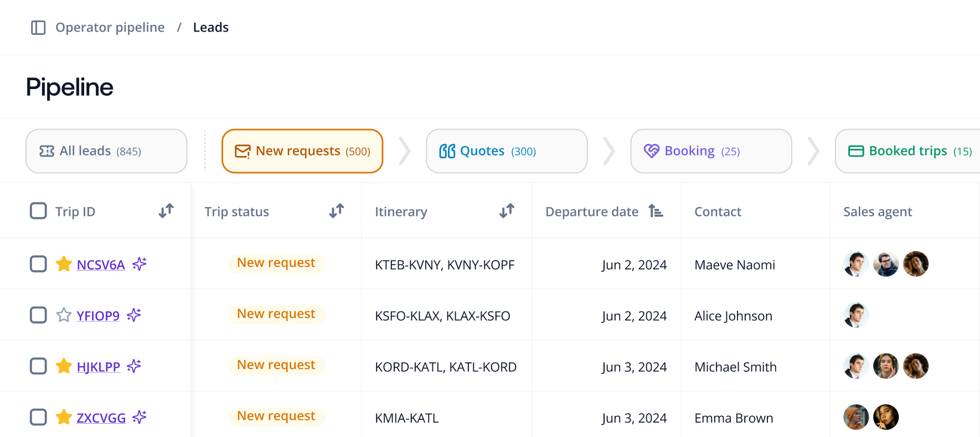The image size is (980, 437).
Task: Click AI sparkle icon beside HJKLPP
Action: coord(134,366)
